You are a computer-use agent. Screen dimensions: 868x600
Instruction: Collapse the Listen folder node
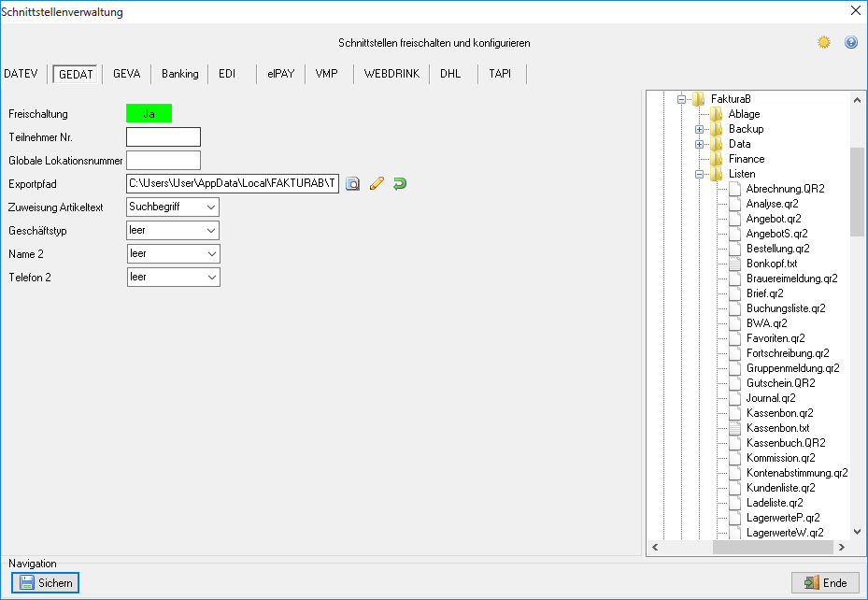point(699,175)
